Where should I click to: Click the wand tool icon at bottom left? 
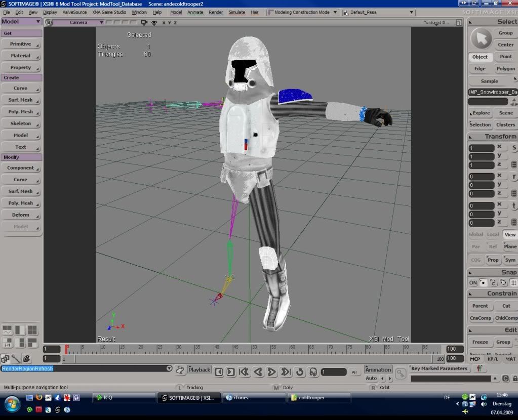[16, 359]
